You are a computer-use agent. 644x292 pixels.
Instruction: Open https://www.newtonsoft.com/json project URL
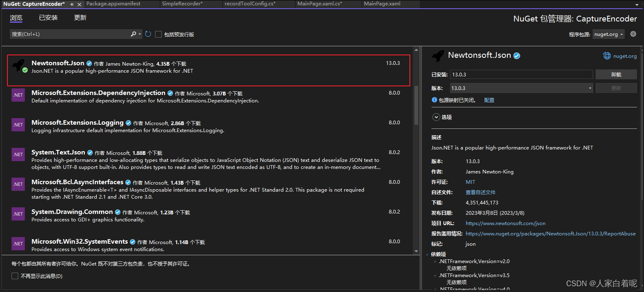[505, 223]
